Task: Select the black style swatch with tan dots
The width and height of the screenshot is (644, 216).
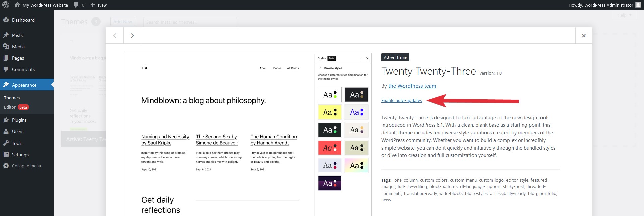Action: tap(356, 95)
